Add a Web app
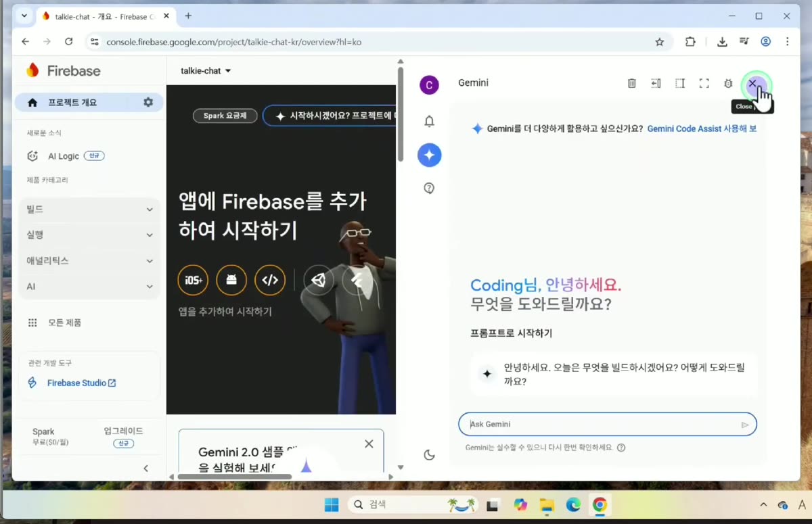 270,280
